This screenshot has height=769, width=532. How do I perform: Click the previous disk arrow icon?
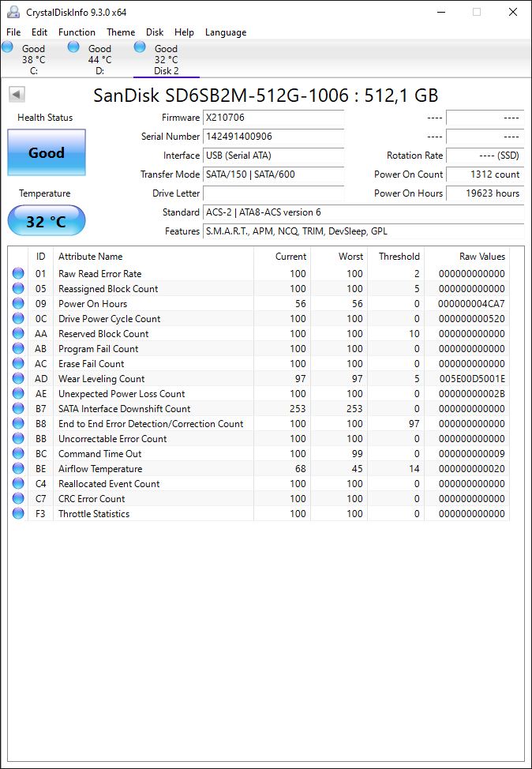tap(17, 94)
